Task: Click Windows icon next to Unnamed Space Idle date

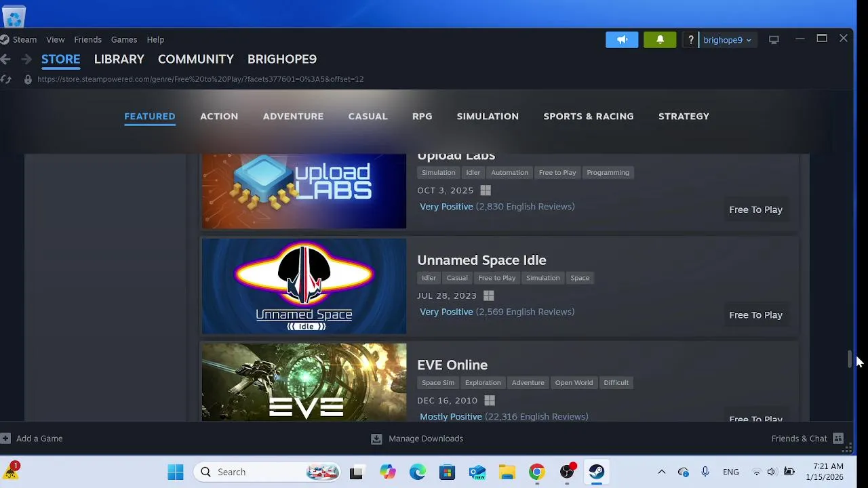Action: 489,296
